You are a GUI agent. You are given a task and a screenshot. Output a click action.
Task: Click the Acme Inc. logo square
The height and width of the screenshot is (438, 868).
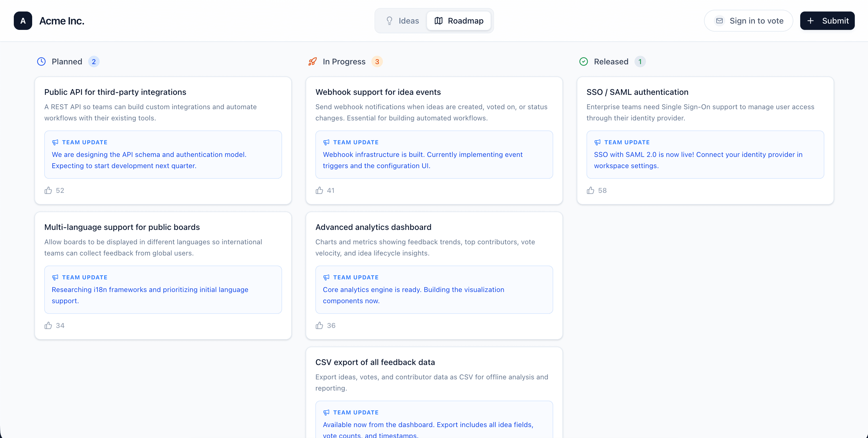click(x=23, y=21)
